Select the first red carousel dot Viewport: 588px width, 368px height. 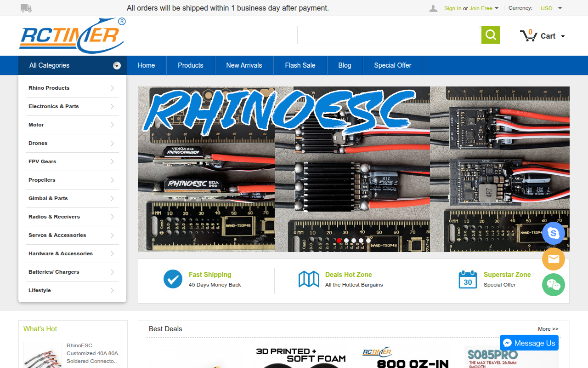coord(339,241)
